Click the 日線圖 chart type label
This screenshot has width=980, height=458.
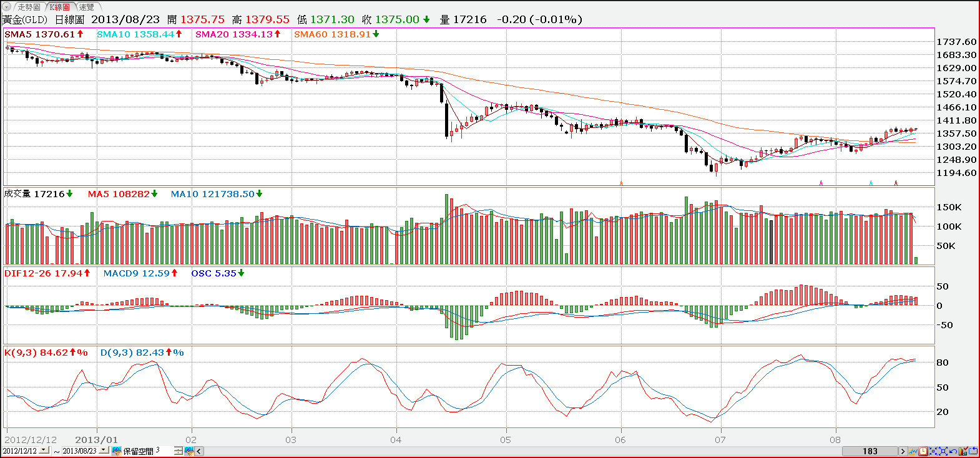[x=69, y=20]
